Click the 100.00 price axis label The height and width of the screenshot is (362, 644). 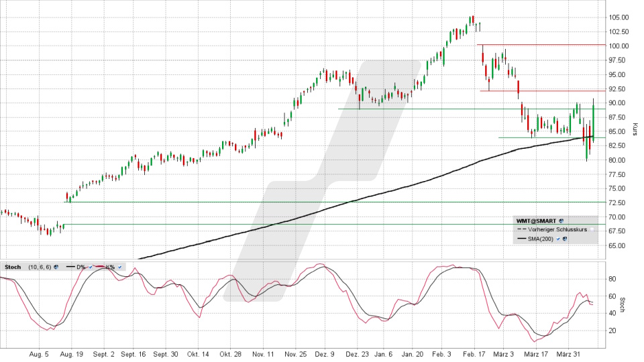pyautogui.click(x=619, y=46)
